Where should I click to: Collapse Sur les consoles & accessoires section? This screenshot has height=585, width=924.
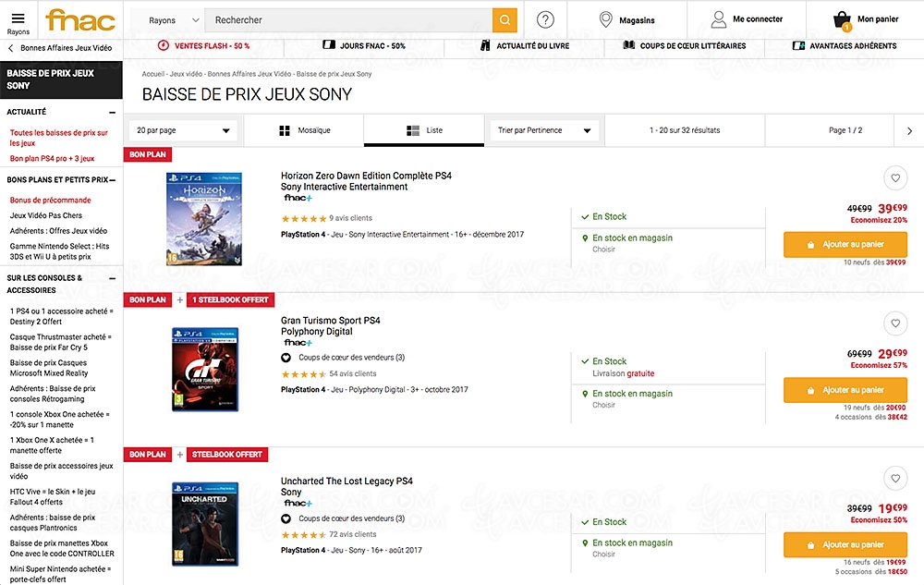112,278
